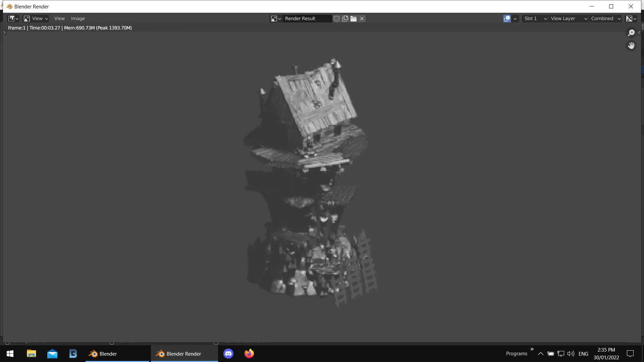644x362 pixels.
Task: Toggle the fake user shield
Action: tap(336, 18)
